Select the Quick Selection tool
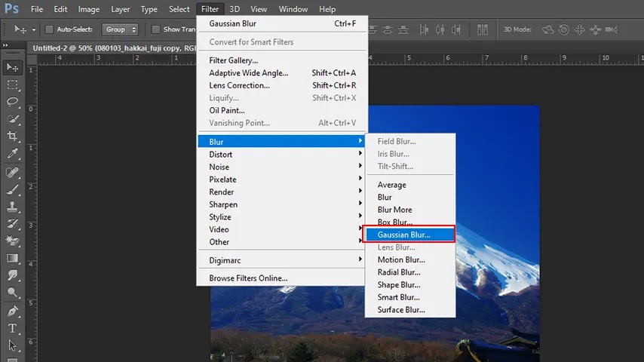The image size is (644, 362). (12, 119)
